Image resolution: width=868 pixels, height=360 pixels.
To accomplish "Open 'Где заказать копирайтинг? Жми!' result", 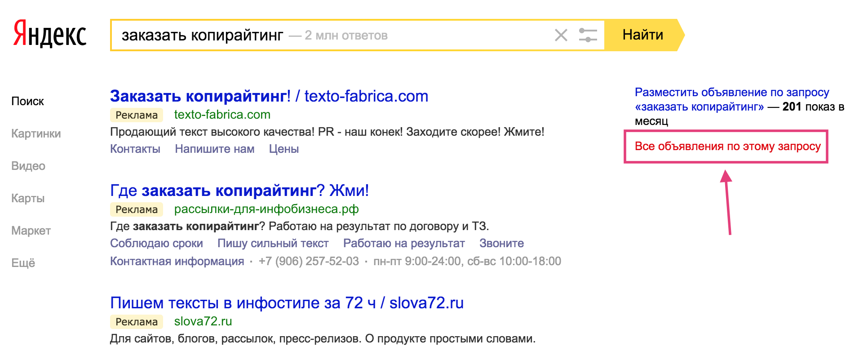I will pos(239,191).
